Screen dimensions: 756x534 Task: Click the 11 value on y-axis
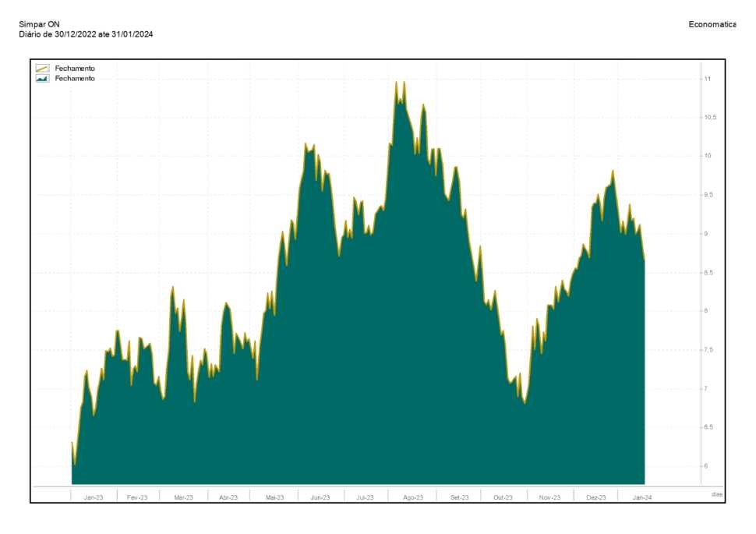tap(708, 80)
